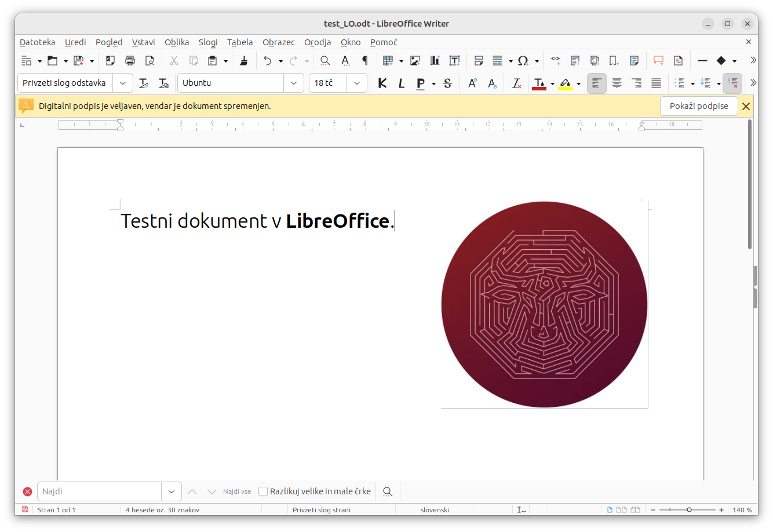Open Vstavi menu

(143, 42)
